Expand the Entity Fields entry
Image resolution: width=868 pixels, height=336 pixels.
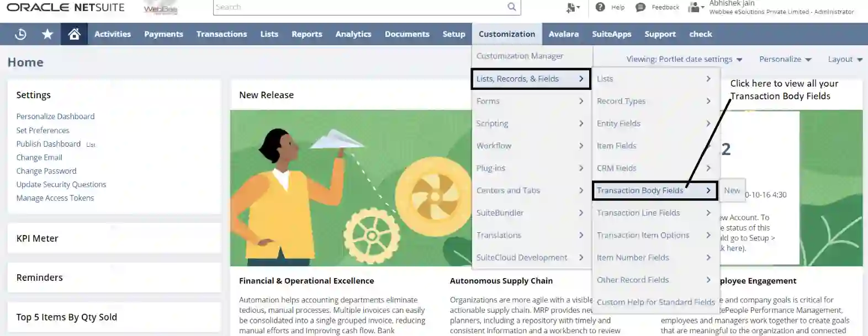(x=656, y=124)
